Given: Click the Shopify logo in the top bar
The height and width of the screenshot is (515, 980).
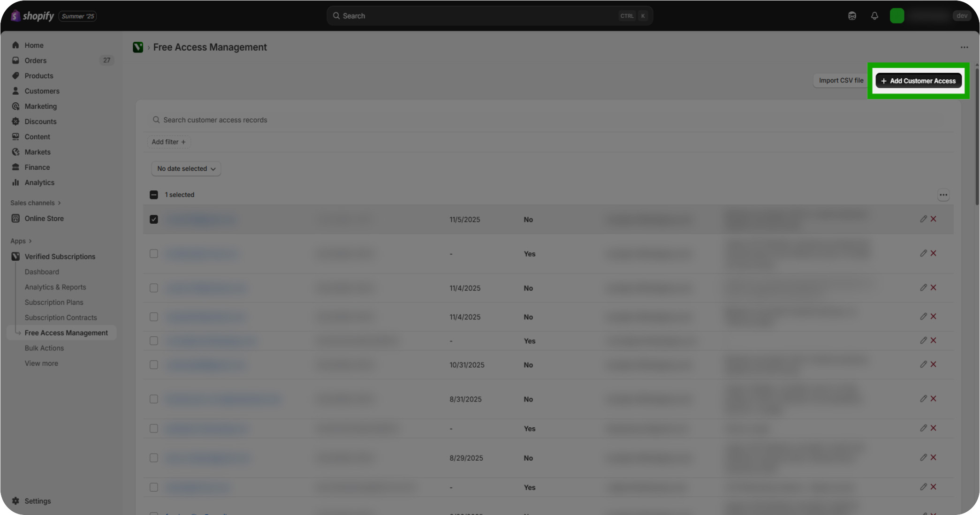Looking at the screenshot, I should click(x=32, y=16).
